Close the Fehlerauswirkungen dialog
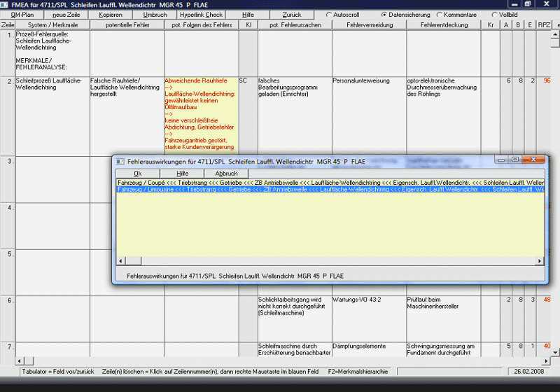560x392 pixels. pos(533,160)
